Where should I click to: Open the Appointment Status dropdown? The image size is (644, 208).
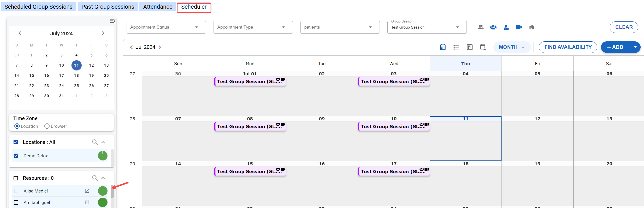pos(166,27)
